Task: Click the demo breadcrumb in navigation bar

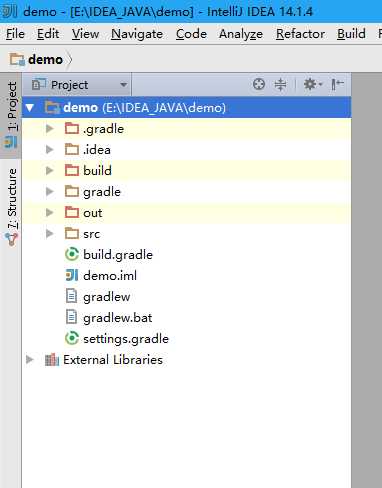Action: pyautogui.click(x=45, y=60)
